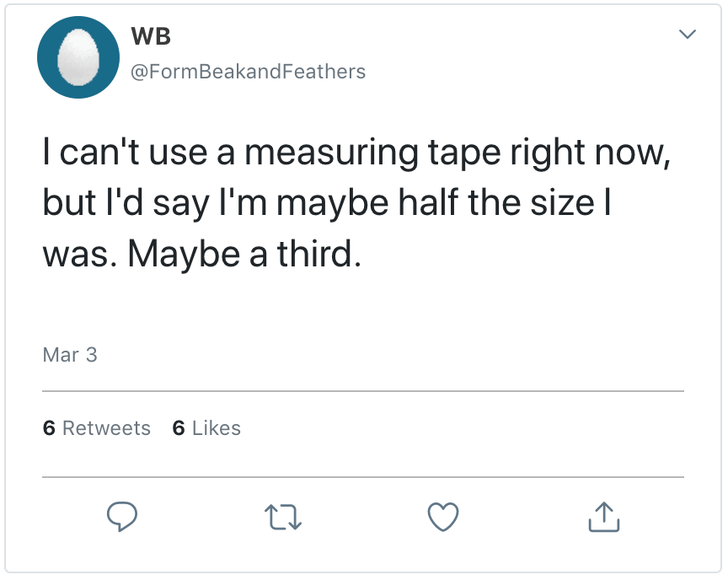View the 6 Likes list

click(x=206, y=428)
